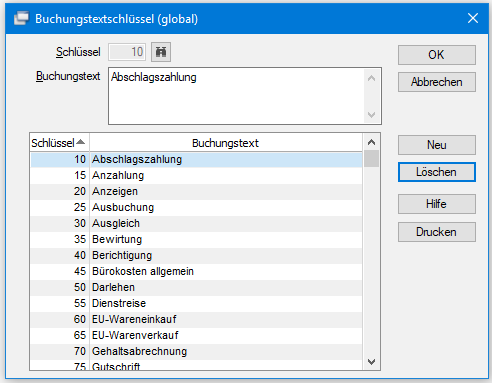Select the Dienstreise row
The height and width of the screenshot is (383, 492).
[x=196, y=303]
